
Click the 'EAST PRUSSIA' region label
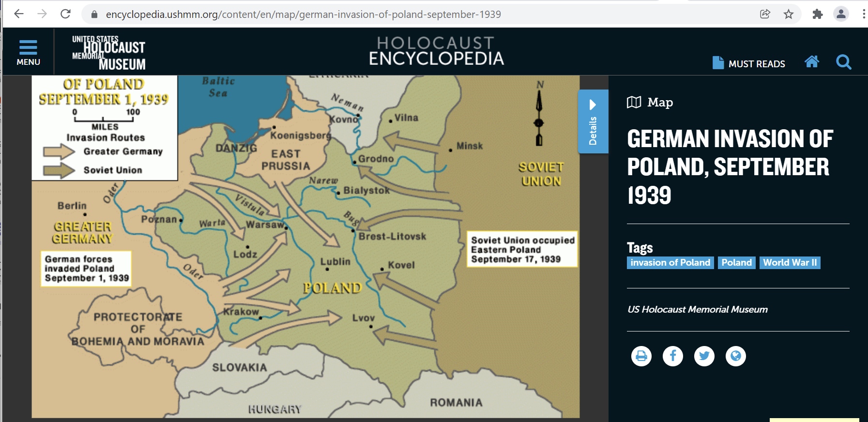point(286,160)
